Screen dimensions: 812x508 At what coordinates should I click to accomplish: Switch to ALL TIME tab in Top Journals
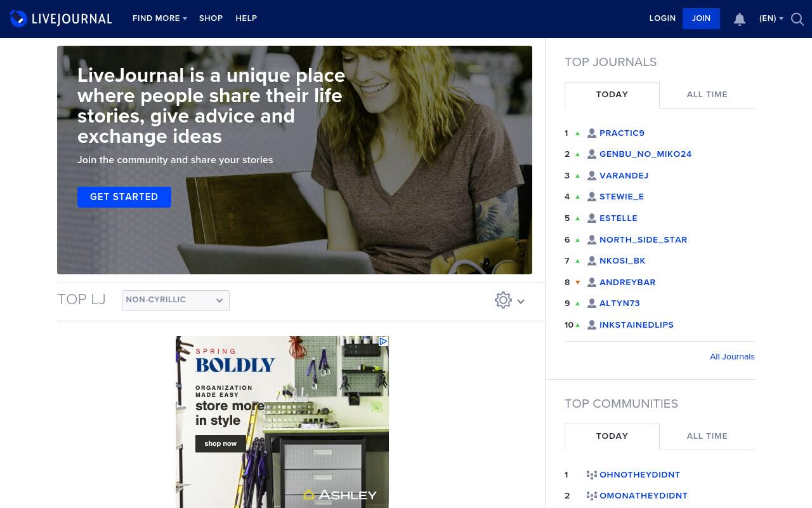[707, 95]
